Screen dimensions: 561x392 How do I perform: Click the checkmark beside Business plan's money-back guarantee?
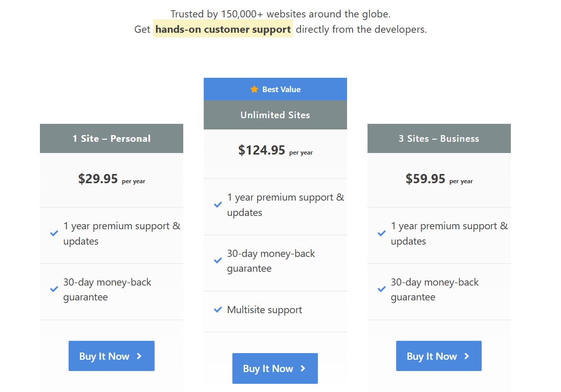coord(381,289)
